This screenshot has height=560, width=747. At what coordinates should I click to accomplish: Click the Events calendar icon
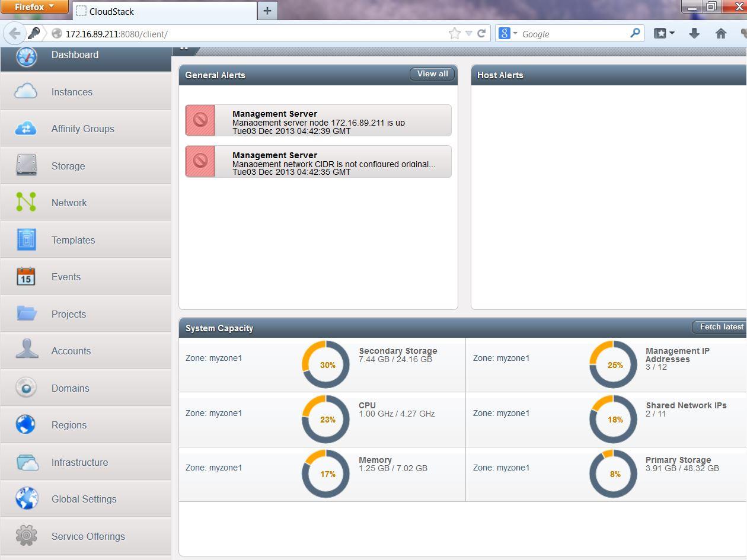click(x=26, y=276)
